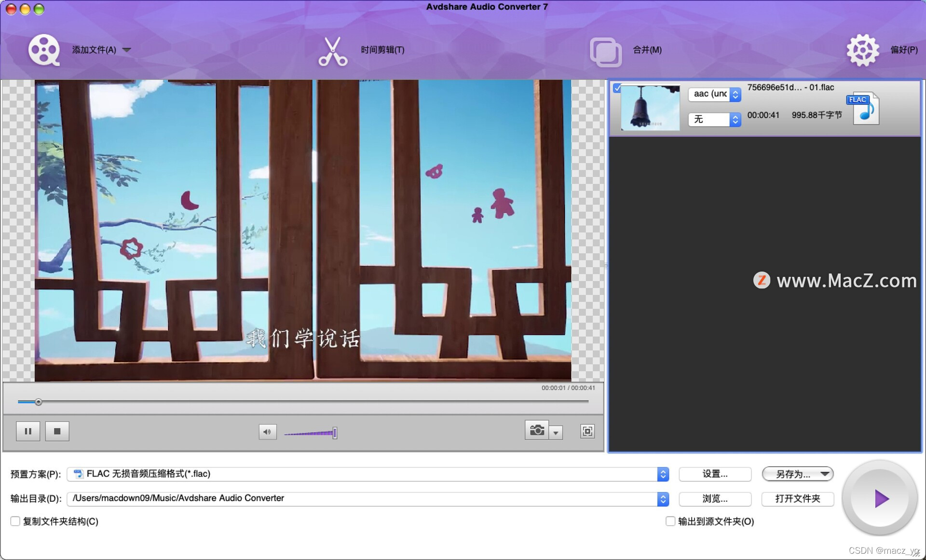926x560 pixels.
Task: Expand the aac audio track dropdown
Action: 735,94
